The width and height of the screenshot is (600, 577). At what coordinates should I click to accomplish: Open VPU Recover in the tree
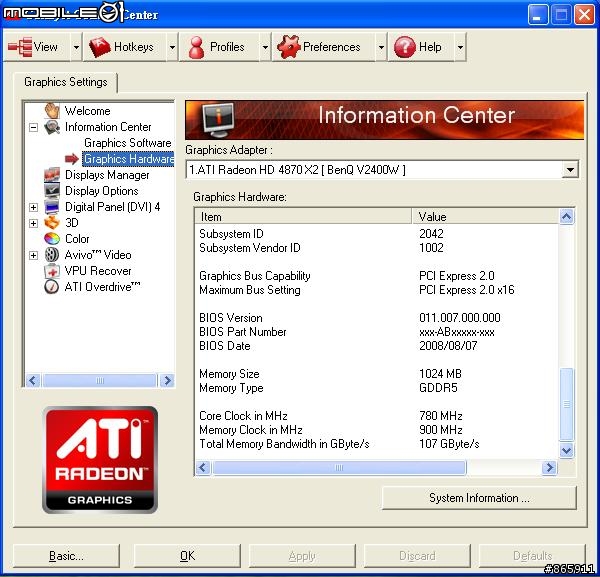click(x=98, y=271)
